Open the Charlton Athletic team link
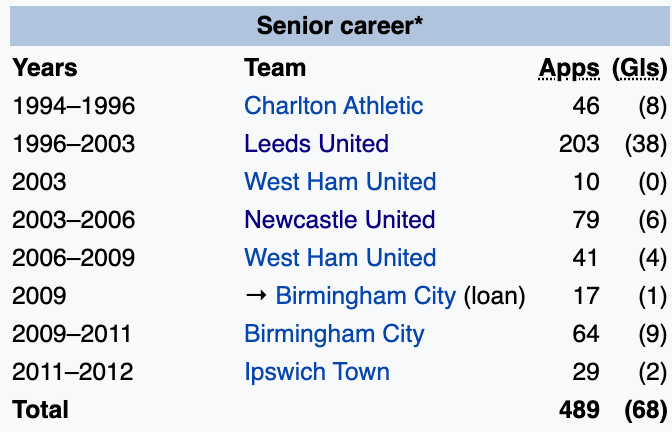Viewport: 672px width, 432px height. pyautogui.click(x=333, y=106)
